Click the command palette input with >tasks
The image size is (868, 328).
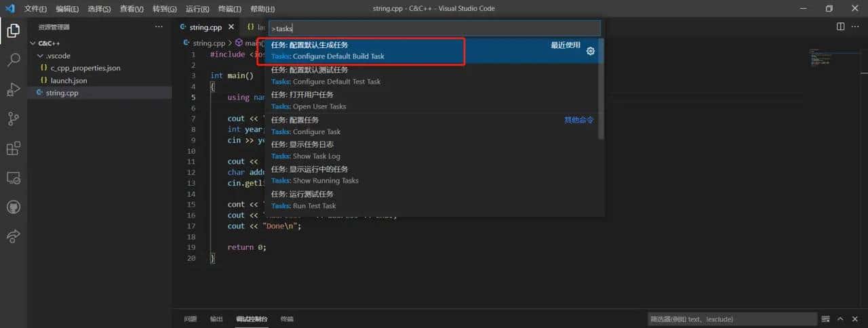tap(435, 28)
